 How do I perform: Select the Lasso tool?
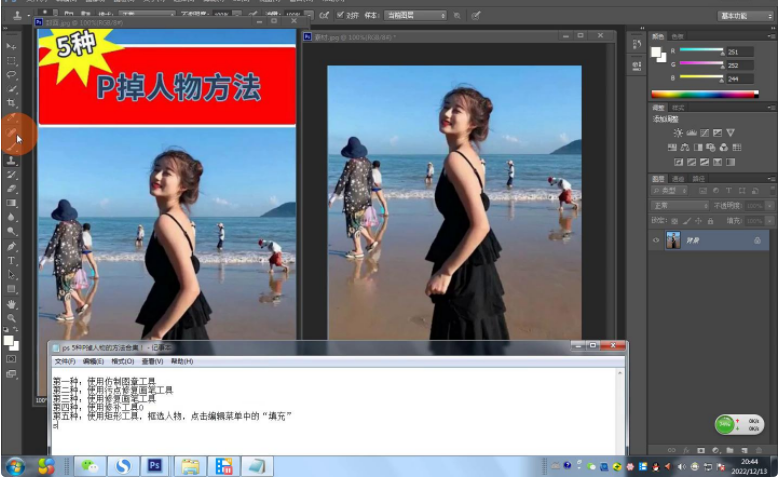pos(11,74)
